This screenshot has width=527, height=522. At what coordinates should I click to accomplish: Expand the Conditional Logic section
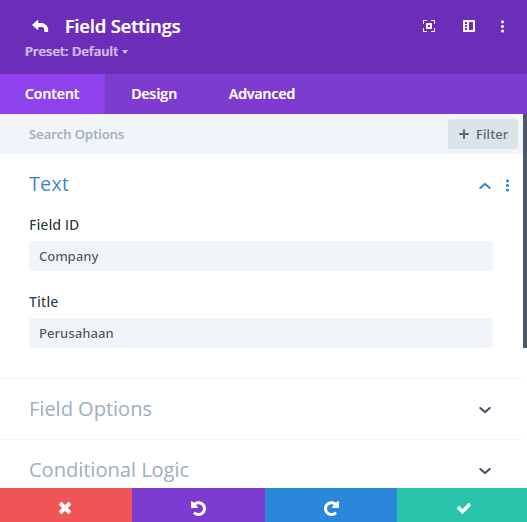pyautogui.click(x=261, y=470)
